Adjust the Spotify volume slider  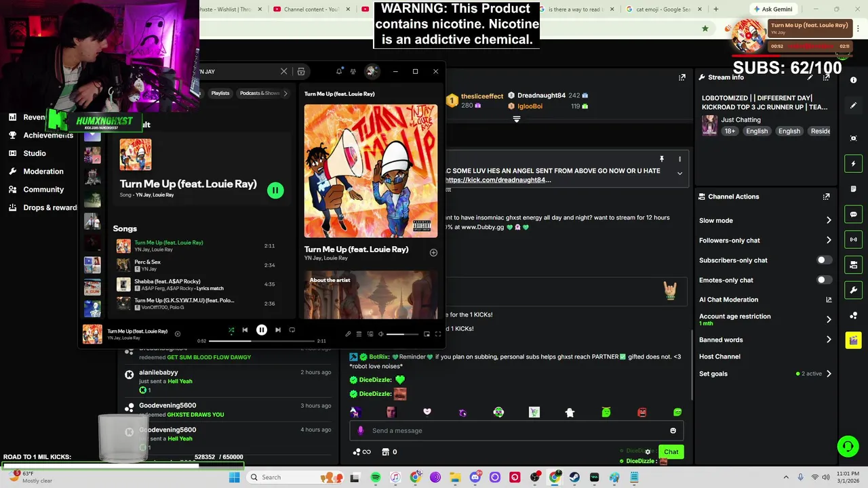point(403,334)
